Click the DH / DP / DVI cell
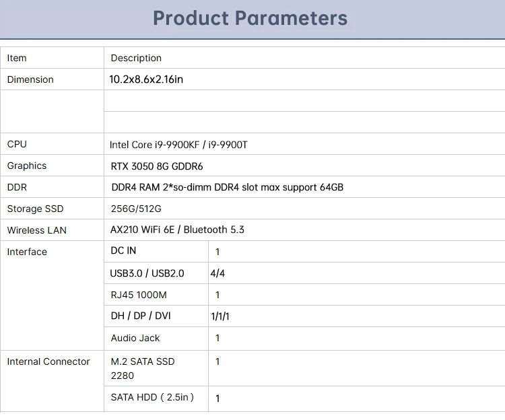 (x=141, y=316)
